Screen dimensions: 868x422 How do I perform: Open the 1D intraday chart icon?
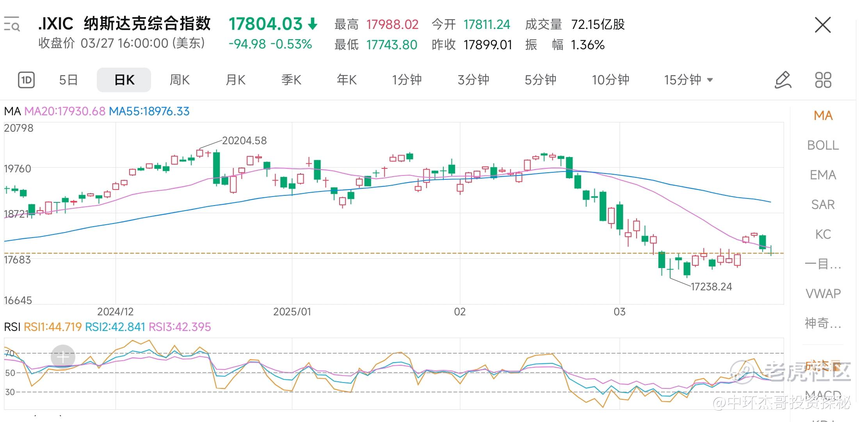(26, 80)
